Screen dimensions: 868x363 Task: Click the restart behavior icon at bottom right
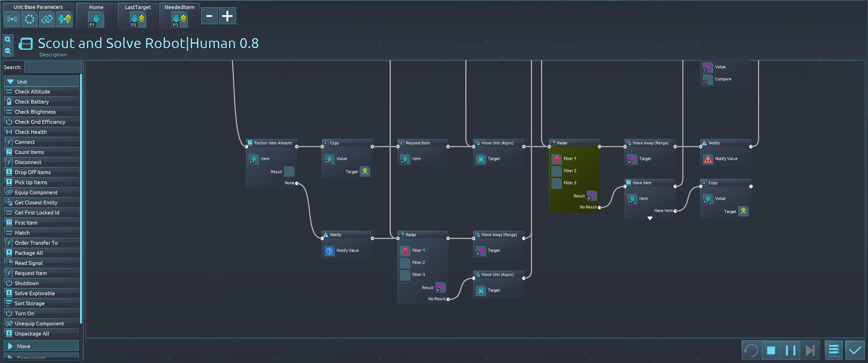(751, 350)
